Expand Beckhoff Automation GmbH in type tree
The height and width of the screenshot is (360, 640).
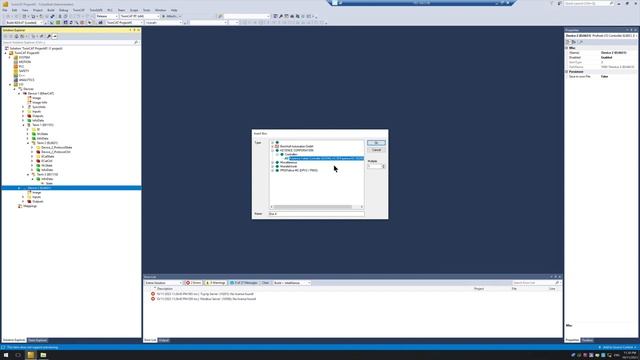(x=272, y=146)
